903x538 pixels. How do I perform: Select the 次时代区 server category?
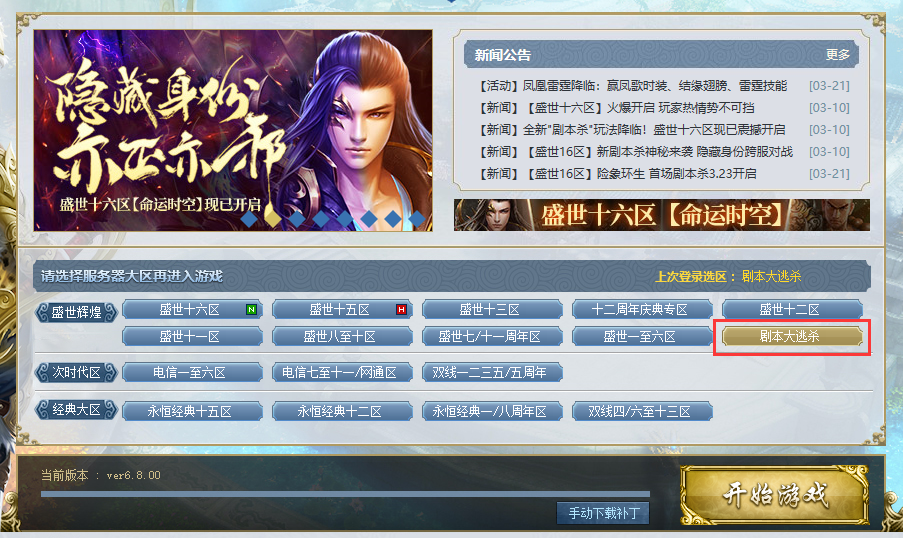click(77, 373)
